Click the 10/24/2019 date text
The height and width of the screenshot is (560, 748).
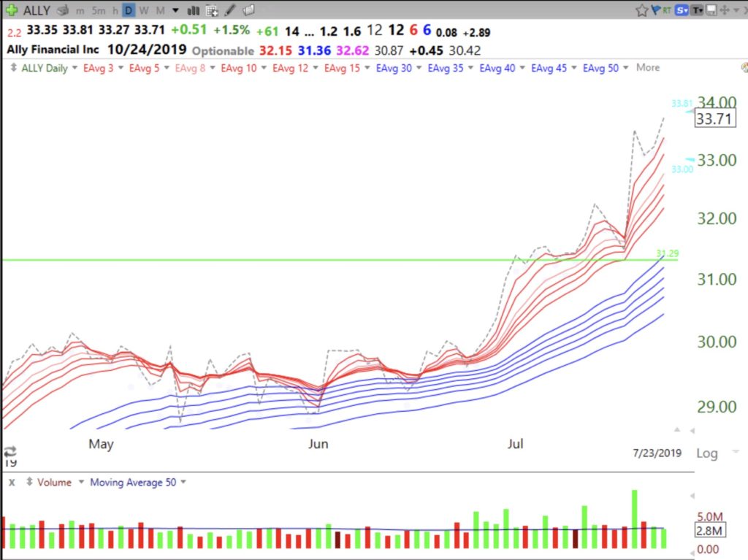[x=147, y=49]
